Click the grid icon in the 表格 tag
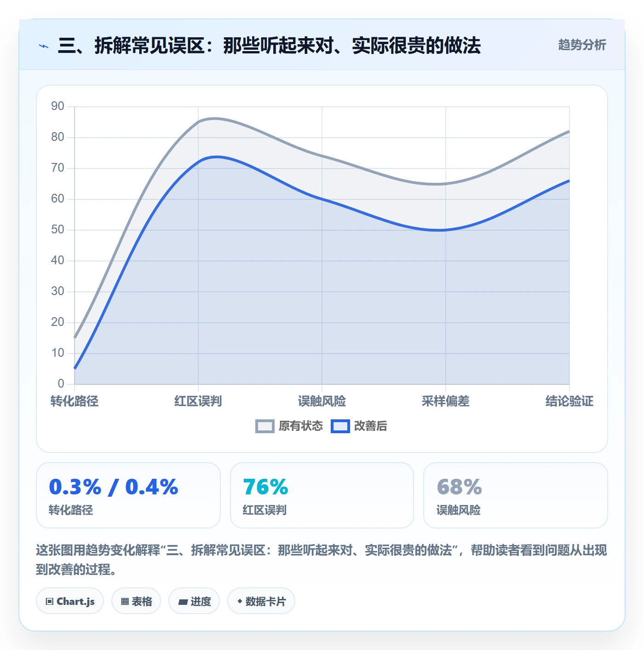The height and width of the screenshot is (650, 644). pos(125,602)
